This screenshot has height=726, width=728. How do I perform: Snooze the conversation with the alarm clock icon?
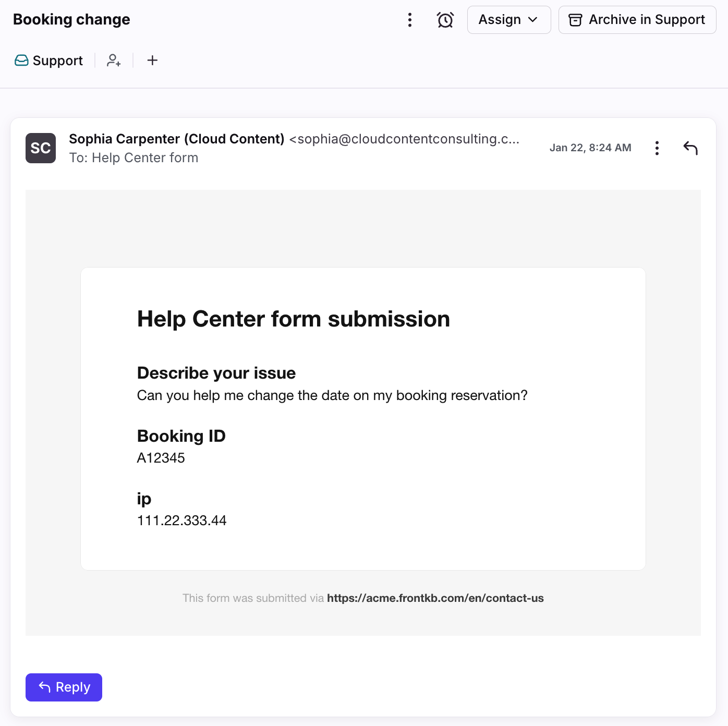click(445, 20)
